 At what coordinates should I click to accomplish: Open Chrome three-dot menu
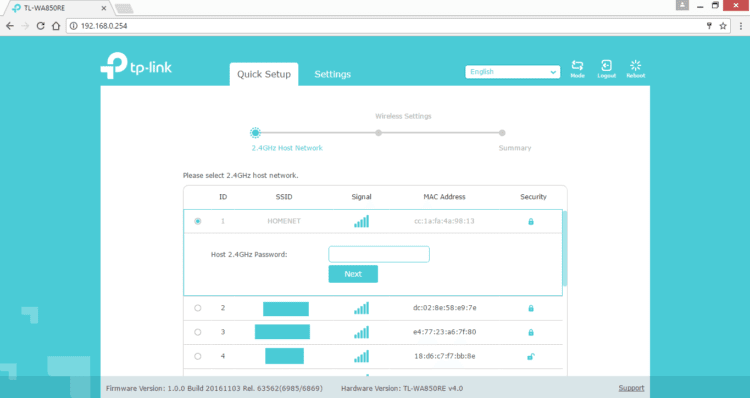[x=740, y=26]
